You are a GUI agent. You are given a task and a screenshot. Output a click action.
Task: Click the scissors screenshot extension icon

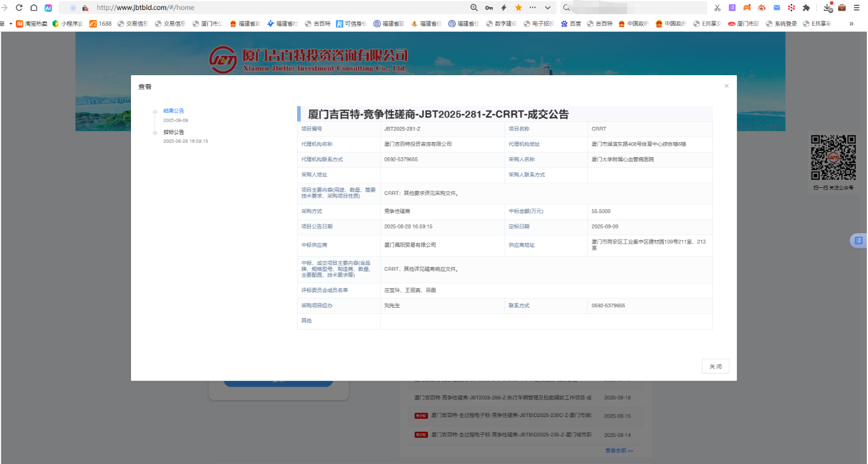(717, 8)
